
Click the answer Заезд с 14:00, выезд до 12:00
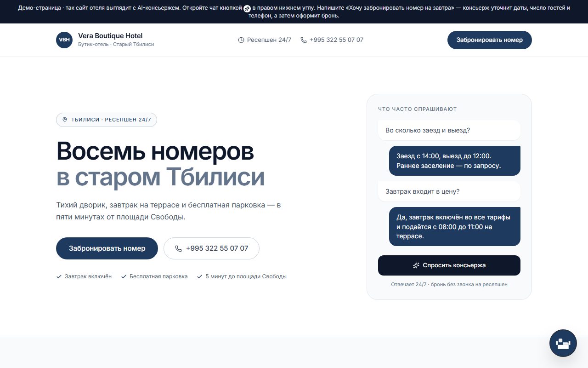(x=455, y=161)
